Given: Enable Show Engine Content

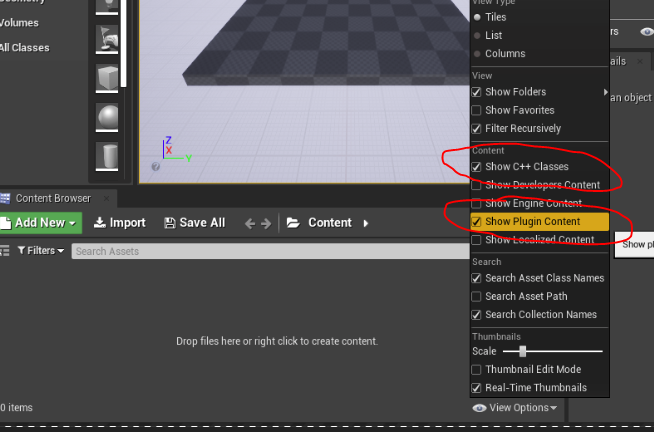Looking at the screenshot, I should pos(476,203).
